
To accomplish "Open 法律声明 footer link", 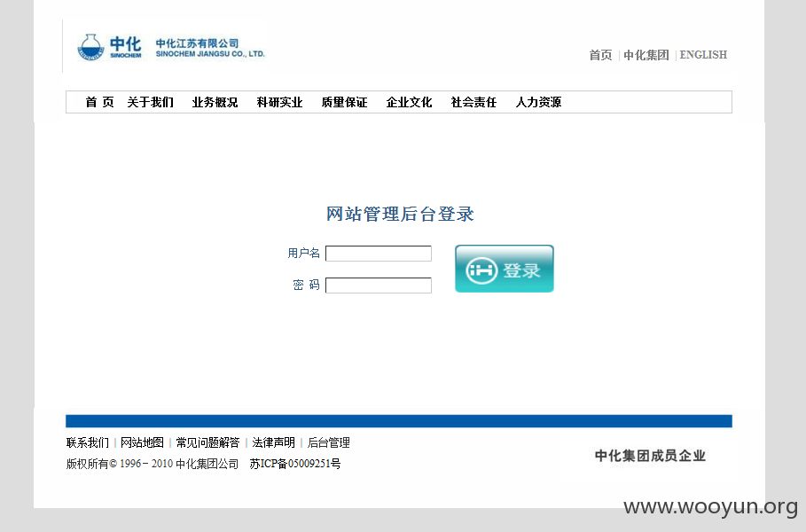I will [x=273, y=442].
